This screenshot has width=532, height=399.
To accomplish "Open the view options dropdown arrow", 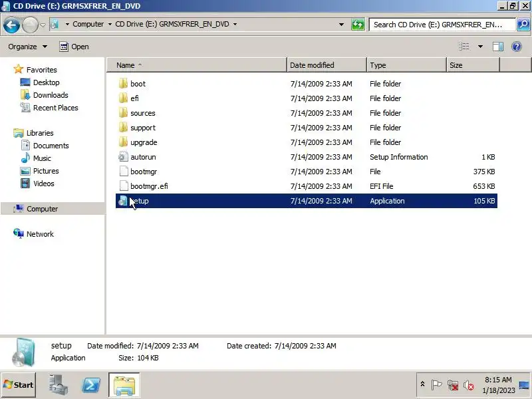I will click(480, 47).
